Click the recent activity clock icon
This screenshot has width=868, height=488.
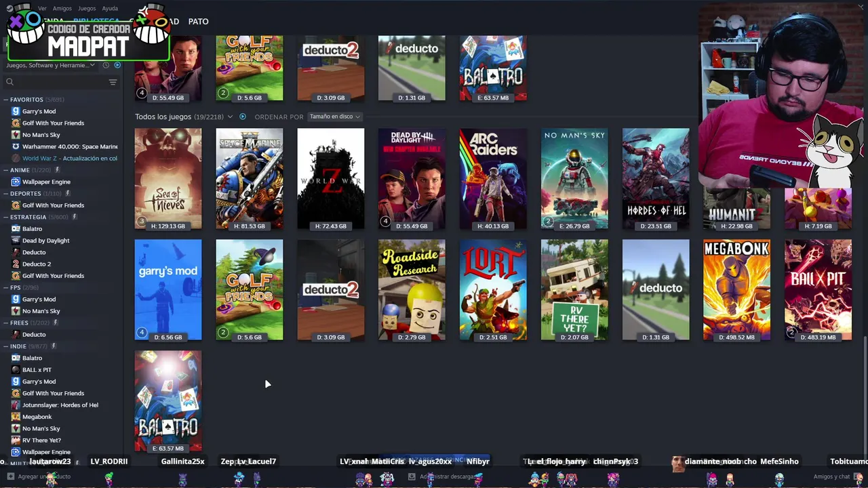point(106,65)
